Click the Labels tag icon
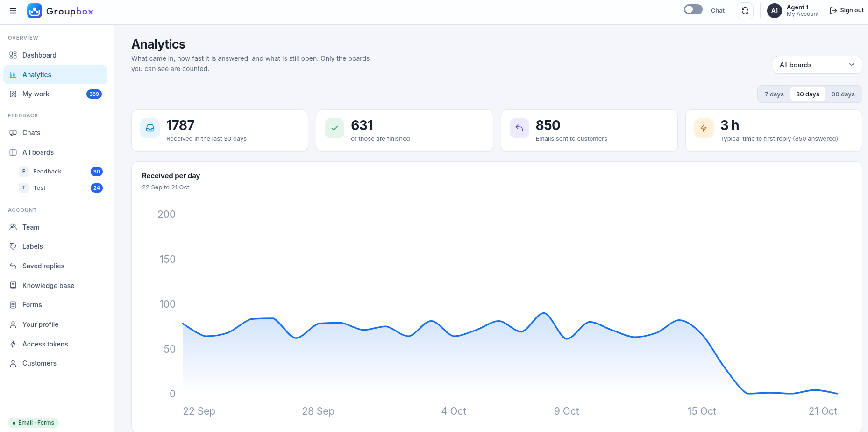This screenshot has width=868, height=432. click(x=13, y=246)
